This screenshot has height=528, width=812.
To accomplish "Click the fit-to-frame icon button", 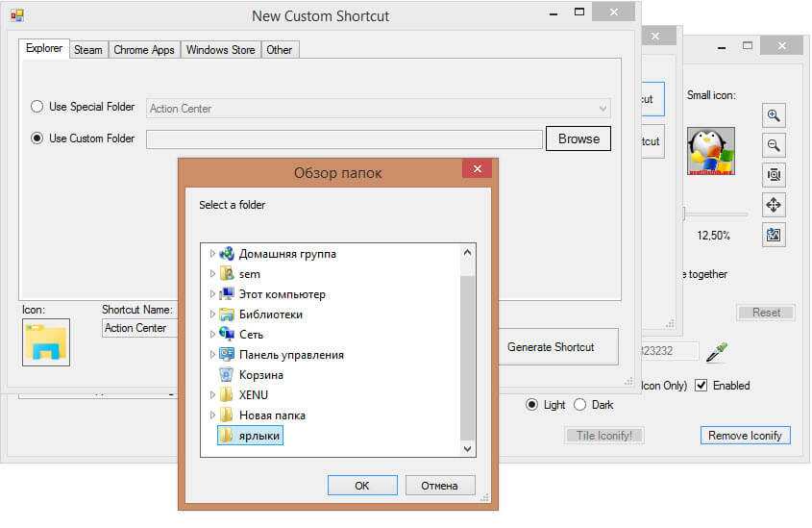I will [774, 175].
